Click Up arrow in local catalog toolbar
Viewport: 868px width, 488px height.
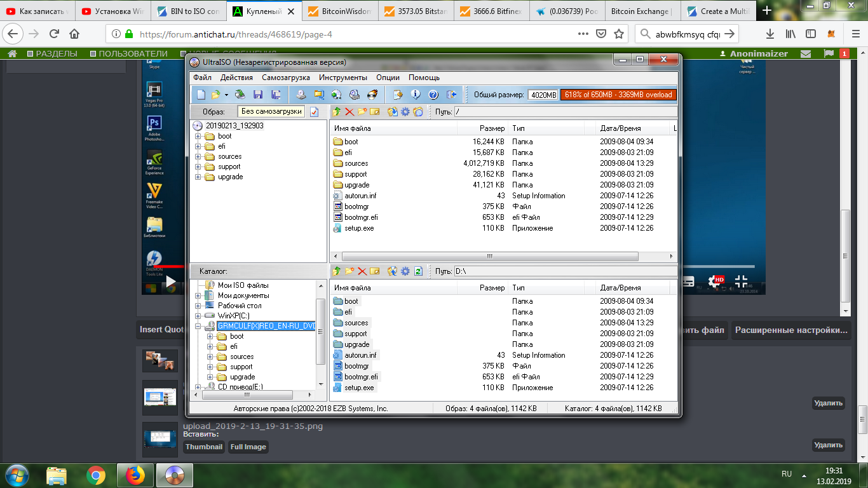click(337, 271)
